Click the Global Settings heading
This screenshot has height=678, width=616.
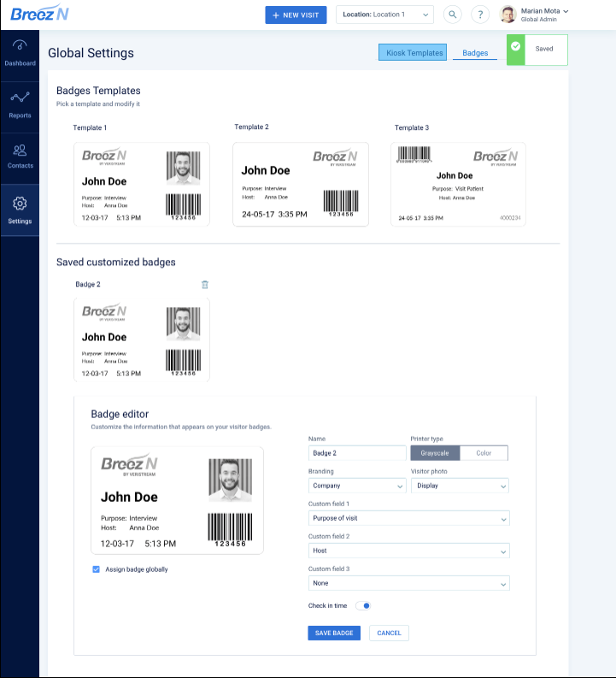pos(91,53)
